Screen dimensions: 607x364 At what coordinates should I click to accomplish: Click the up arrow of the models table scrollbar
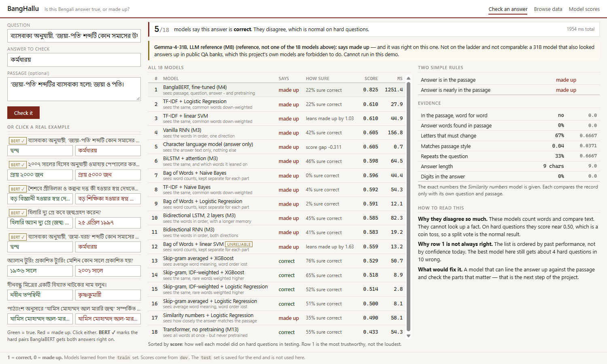408,78
